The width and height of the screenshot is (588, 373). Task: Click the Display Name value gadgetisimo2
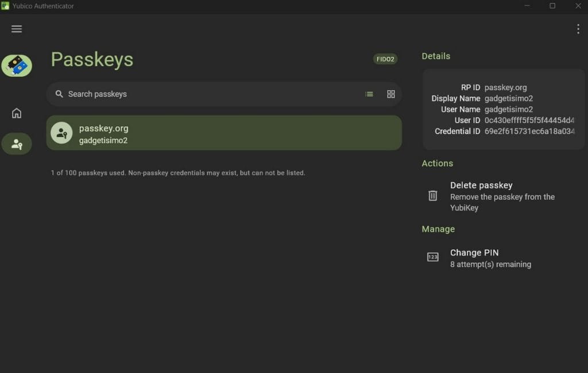pos(509,98)
